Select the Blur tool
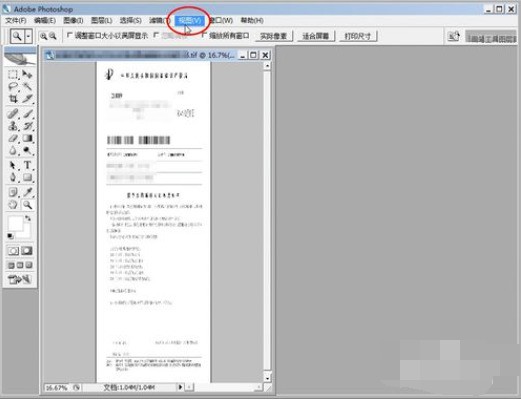 [13, 151]
